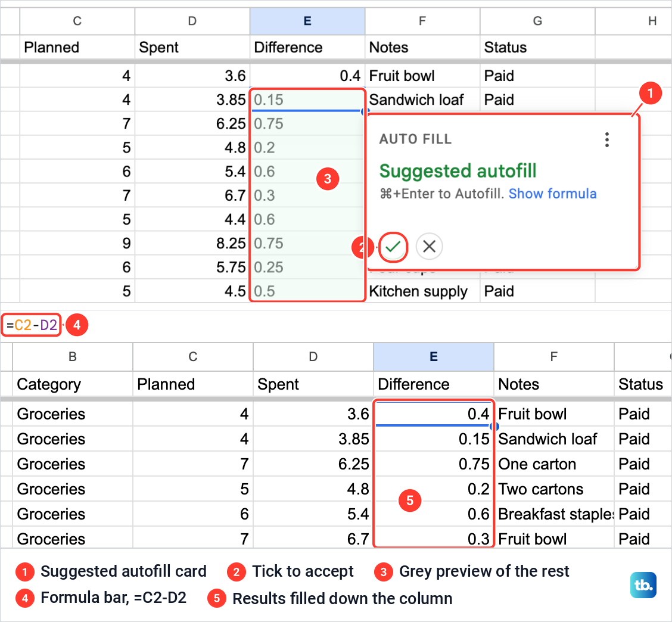
Task: Click the Status header cell under column G
Action: point(537,47)
